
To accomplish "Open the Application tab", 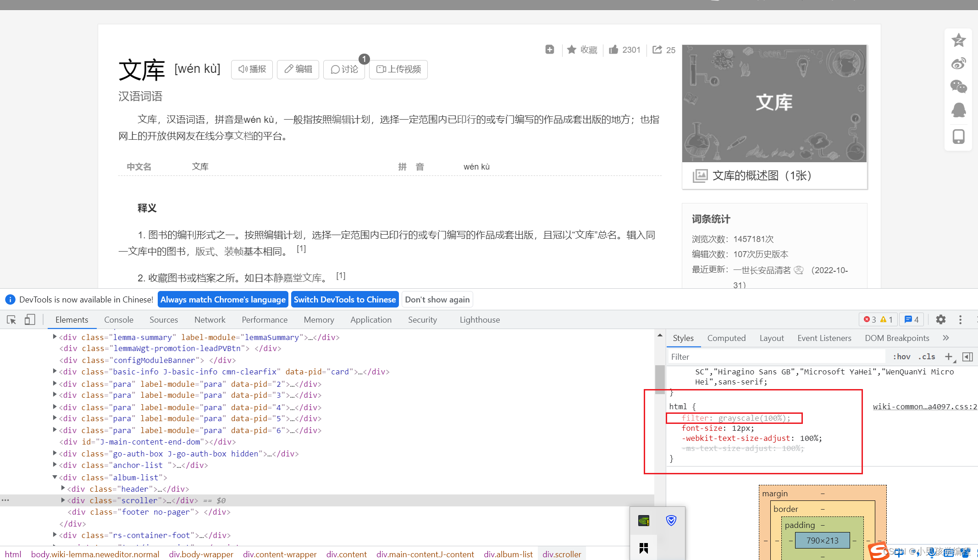I will point(371,320).
